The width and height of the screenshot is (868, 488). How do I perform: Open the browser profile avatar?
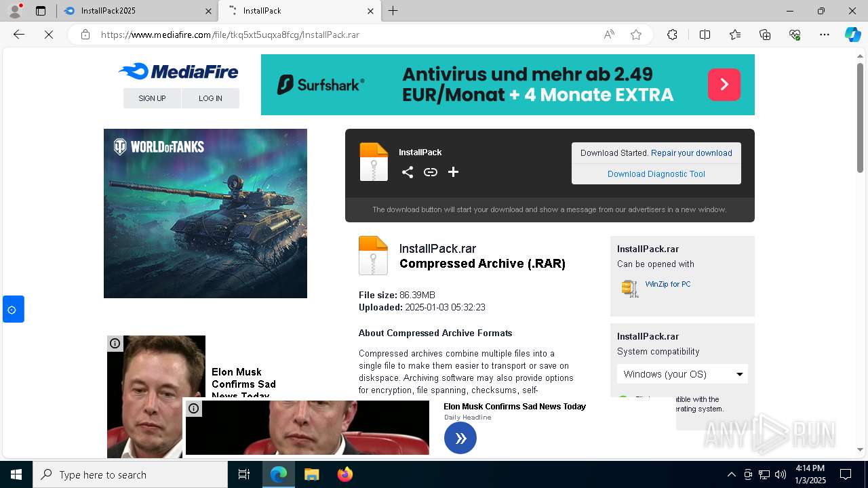[15, 11]
